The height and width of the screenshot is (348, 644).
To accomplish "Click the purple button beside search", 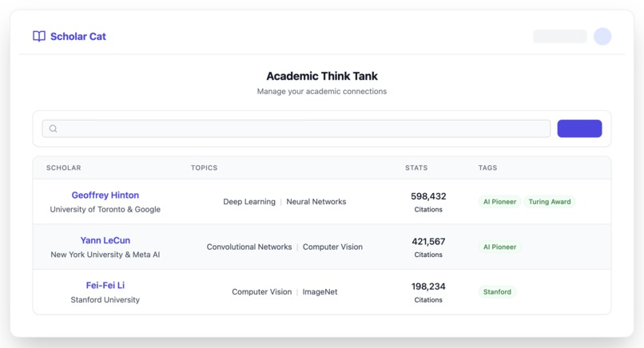I will 579,129.
